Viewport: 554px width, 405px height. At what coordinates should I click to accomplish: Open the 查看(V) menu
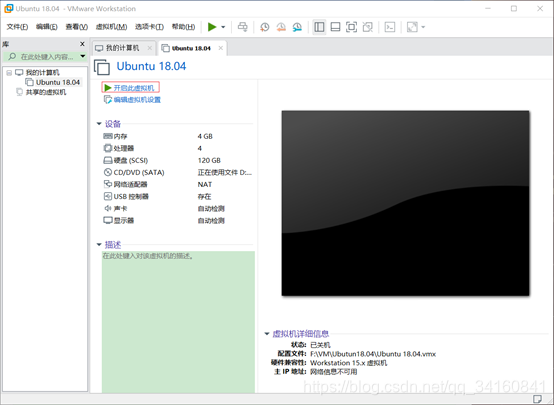(76, 27)
